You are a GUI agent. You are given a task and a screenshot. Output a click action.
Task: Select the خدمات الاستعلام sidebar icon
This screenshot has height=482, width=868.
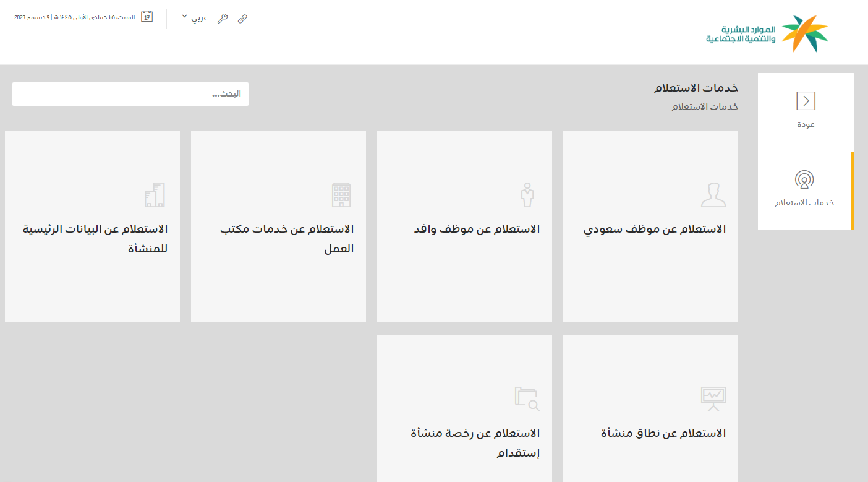click(x=804, y=179)
